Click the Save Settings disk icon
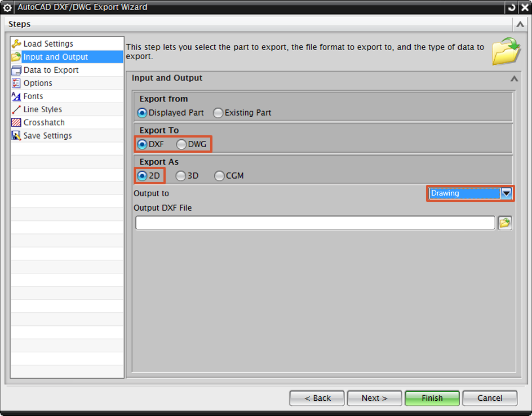Viewport: 532px width, 416px height. pos(16,136)
